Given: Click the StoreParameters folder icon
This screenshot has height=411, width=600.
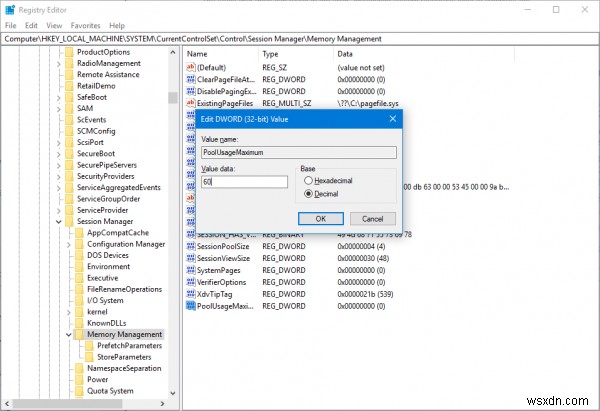Looking at the screenshot, I should point(89,357).
